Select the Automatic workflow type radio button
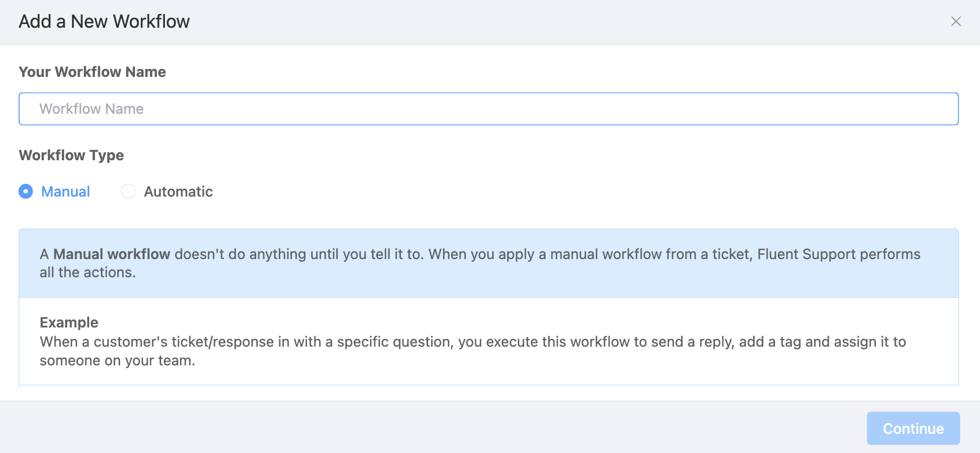The width and height of the screenshot is (980, 453). tap(128, 191)
